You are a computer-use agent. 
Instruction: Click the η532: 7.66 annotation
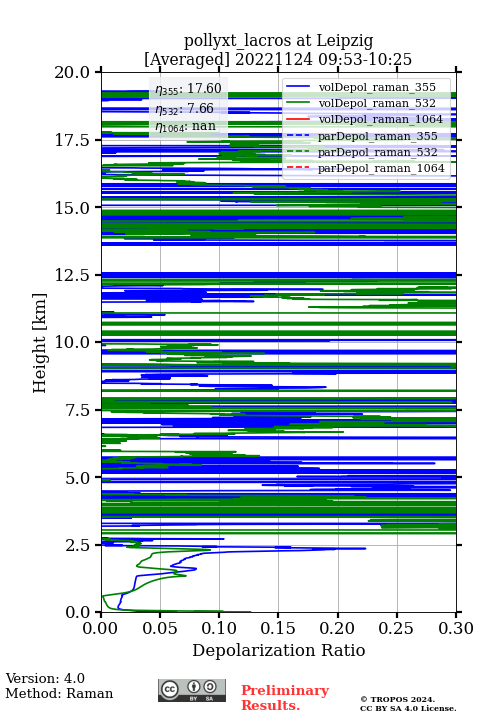(185, 108)
